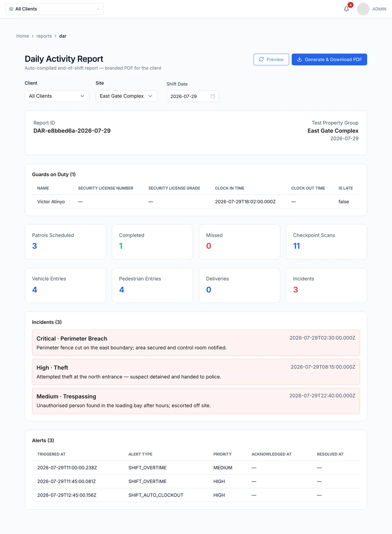392x534 pixels.
Task: Click the Incidents (3) section heading
Action: [47, 322]
